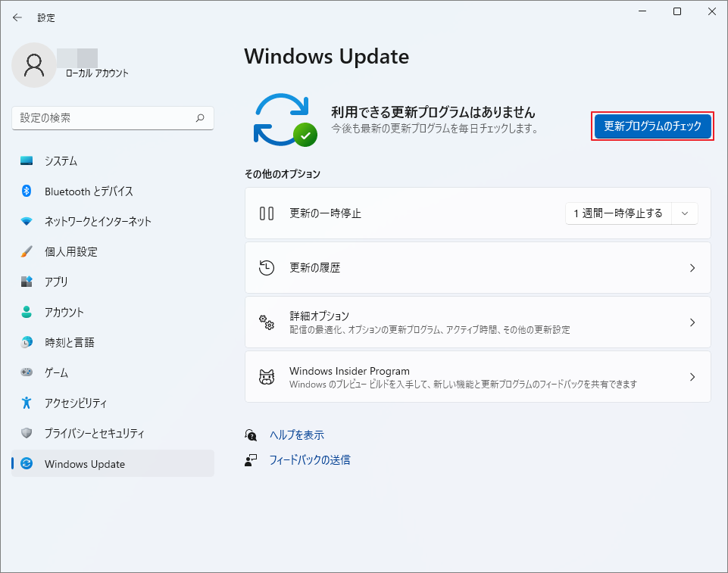Viewport: 728px width, 573px height.
Task: Click 更新プログラムのチェック button
Action: (652, 126)
